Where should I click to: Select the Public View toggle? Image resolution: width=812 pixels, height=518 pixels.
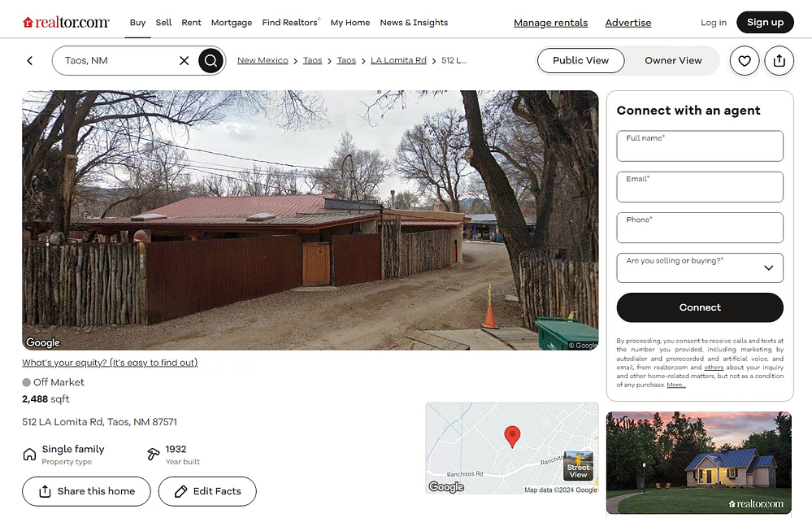(580, 61)
